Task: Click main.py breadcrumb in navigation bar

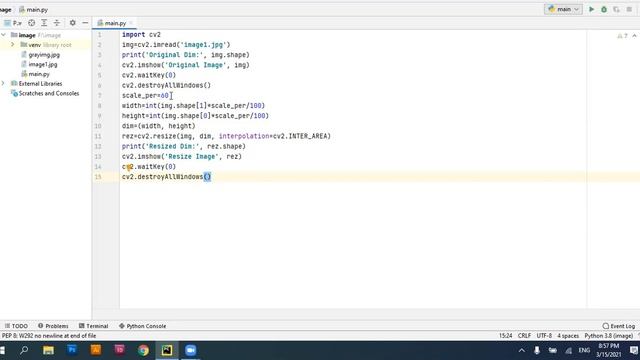Action: coord(33,9)
